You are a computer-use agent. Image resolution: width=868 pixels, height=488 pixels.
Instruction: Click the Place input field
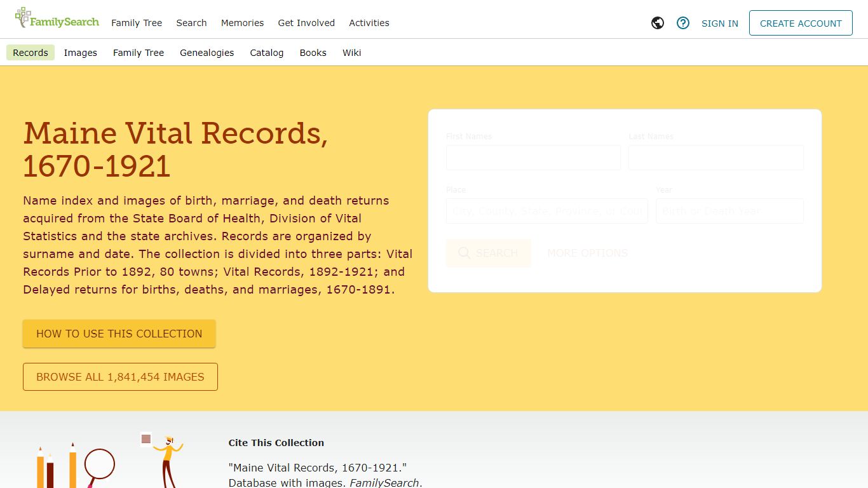547,211
